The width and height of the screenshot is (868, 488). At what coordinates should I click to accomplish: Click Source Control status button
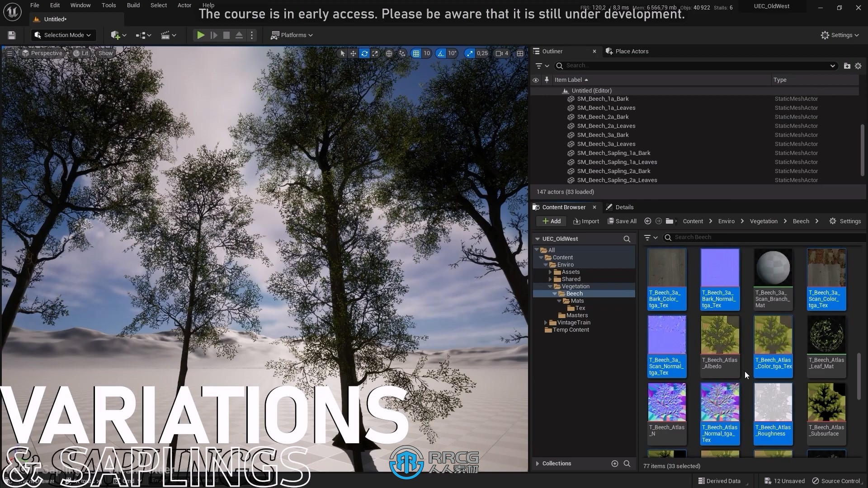click(837, 481)
